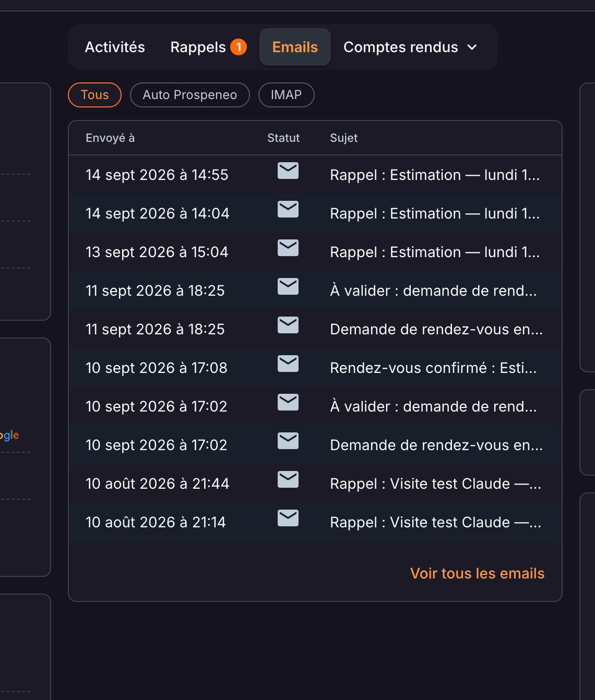Filter emails by IMAP
The width and height of the screenshot is (595, 700).
[286, 95]
